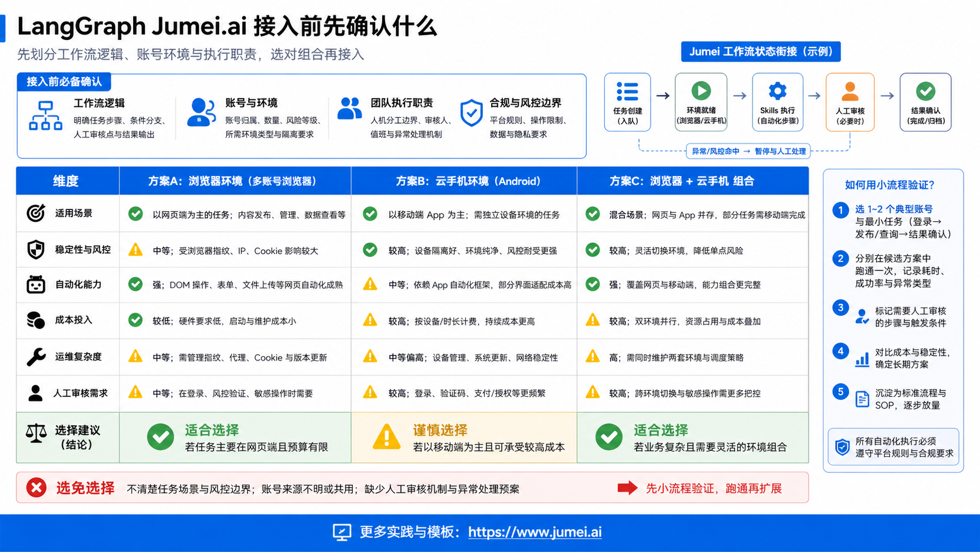The width and height of the screenshot is (980, 552).
Task: Click the number 5 circle beside 沉淀为标准流程
Action: click(x=841, y=391)
